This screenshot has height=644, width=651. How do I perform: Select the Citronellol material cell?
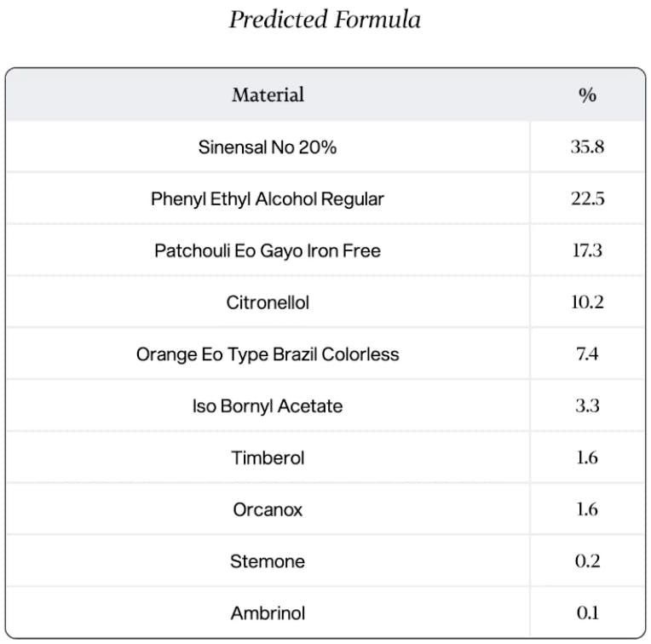point(268,302)
